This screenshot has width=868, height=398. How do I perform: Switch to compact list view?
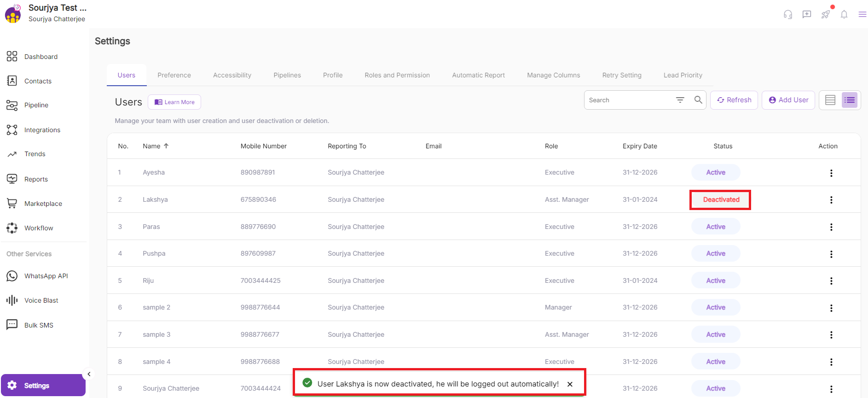849,100
